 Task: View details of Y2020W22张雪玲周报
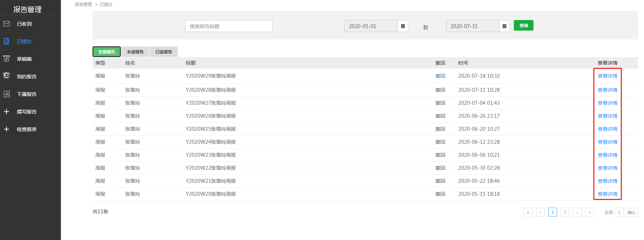click(607, 168)
